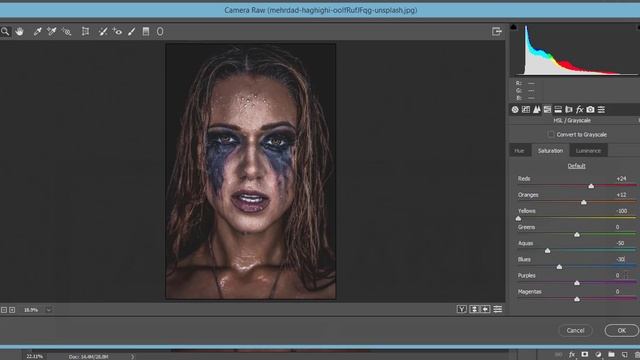Toggle shadow clipping warning in histogram
The image size is (640, 360).
click(x=513, y=27)
